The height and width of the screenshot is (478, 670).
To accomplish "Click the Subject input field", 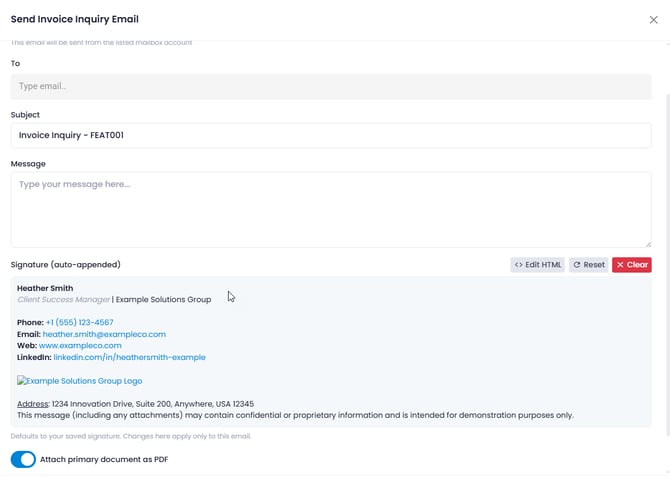I will [x=330, y=135].
